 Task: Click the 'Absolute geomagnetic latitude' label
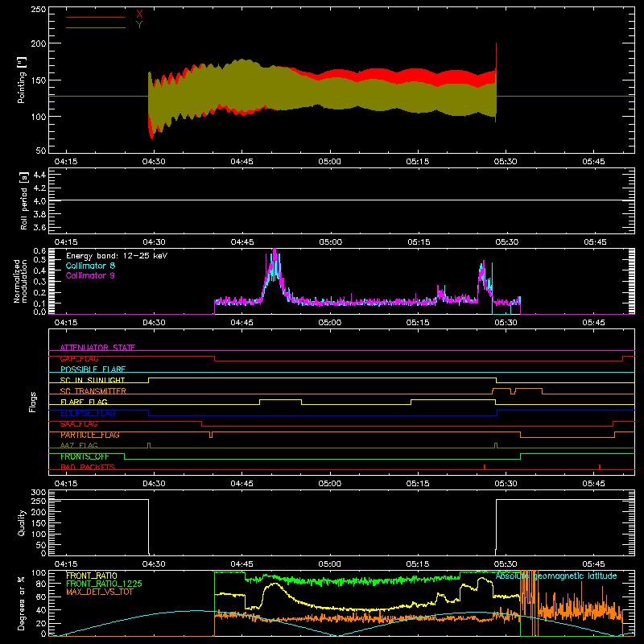click(556, 576)
